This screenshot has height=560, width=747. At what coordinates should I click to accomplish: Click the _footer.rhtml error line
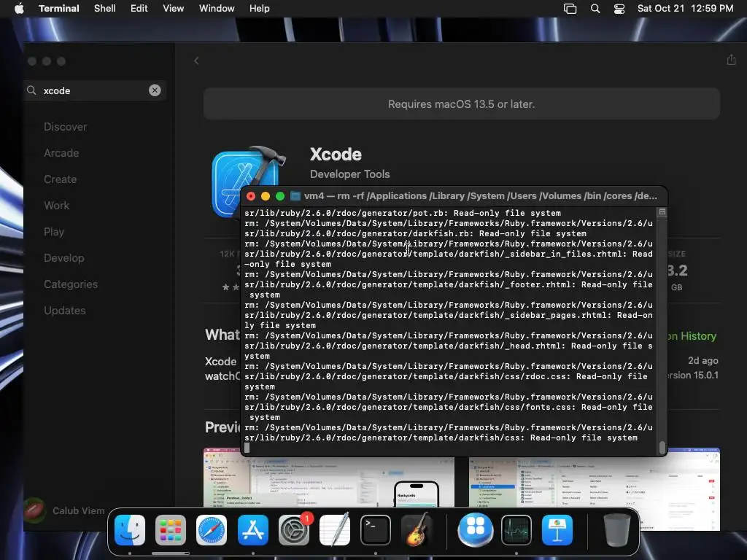tap(449, 285)
